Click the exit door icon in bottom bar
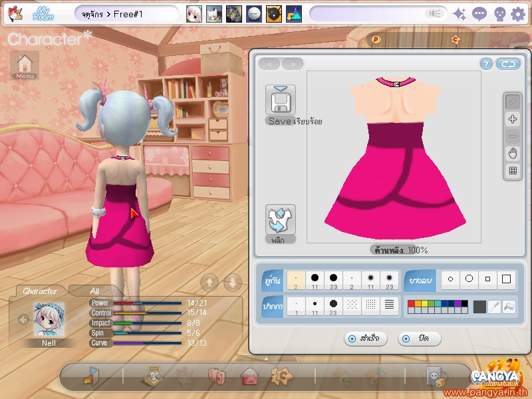This screenshot has width=532, height=399. (x=90, y=376)
